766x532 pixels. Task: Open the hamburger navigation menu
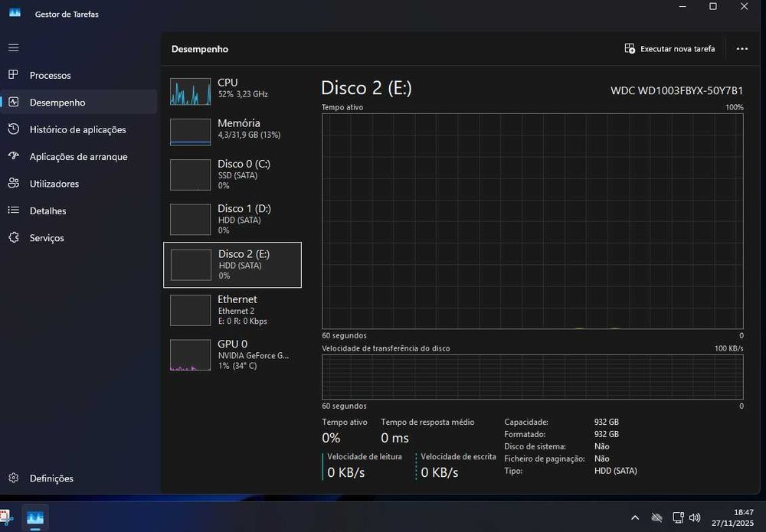pyautogui.click(x=14, y=47)
